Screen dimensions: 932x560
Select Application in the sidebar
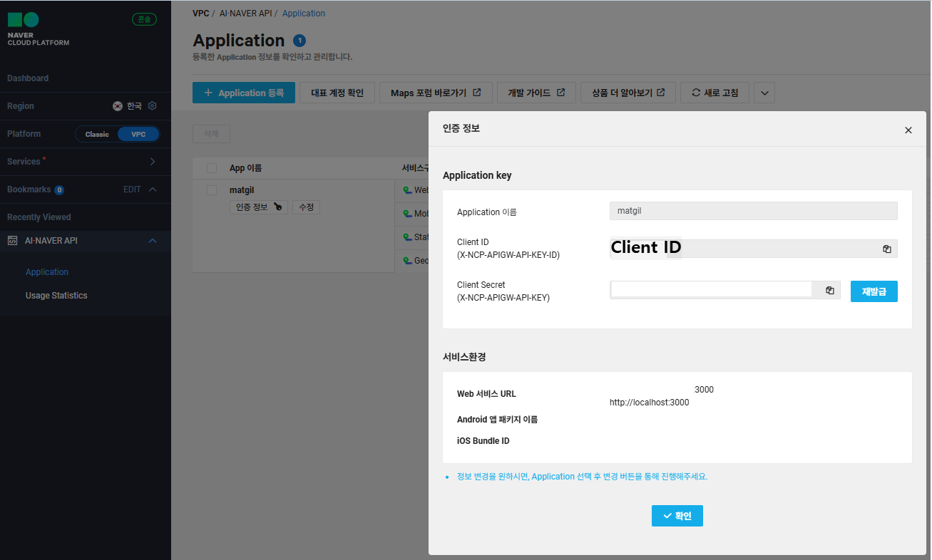47,272
